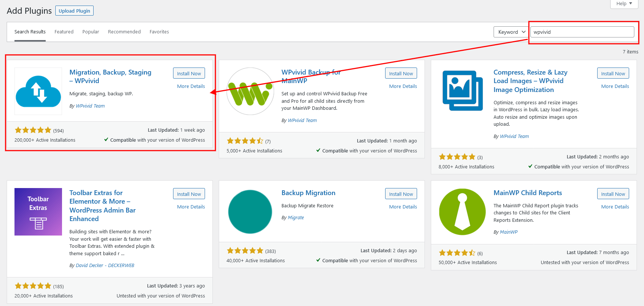The height and width of the screenshot is (306, 644).
Task: Click the star rating of WPvivid Backup for MainWP
Action: tap(245, 141)
